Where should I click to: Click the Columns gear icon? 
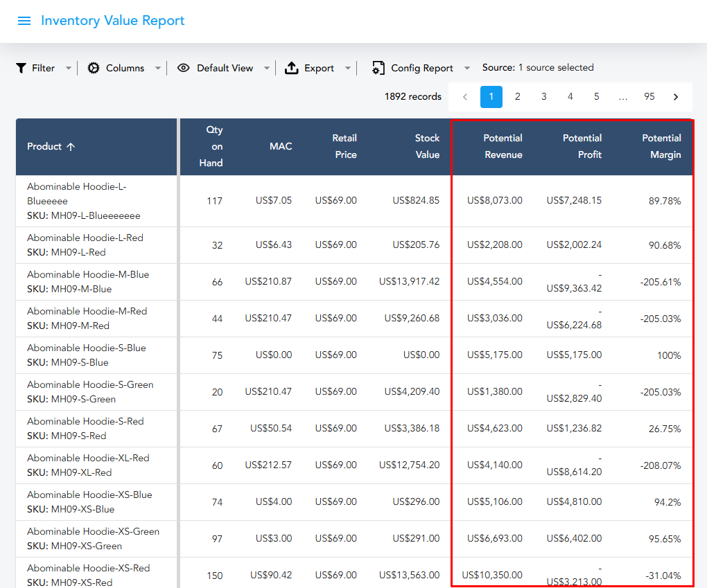point(94,68)
